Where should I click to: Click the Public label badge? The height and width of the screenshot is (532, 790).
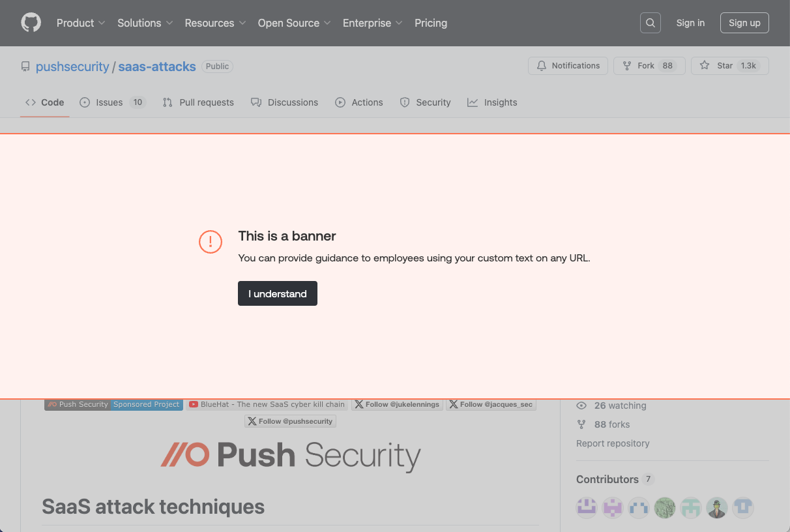click(x=218, y=66)
